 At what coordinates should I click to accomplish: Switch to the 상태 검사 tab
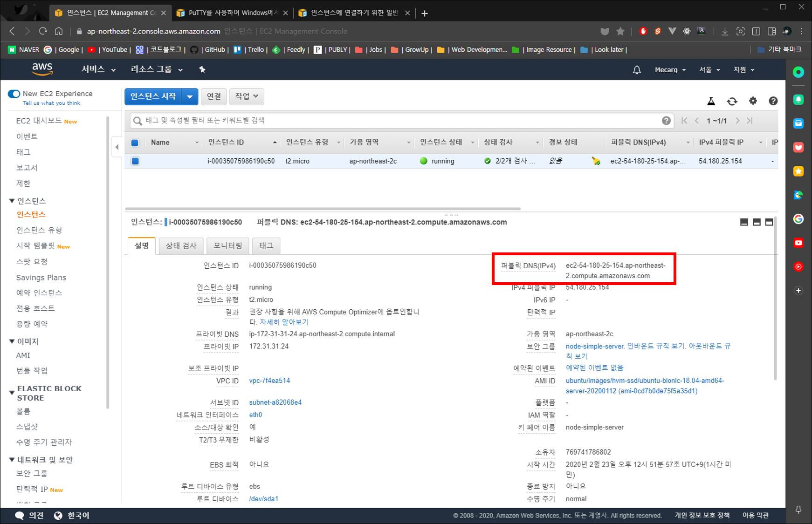click(181, 245)
